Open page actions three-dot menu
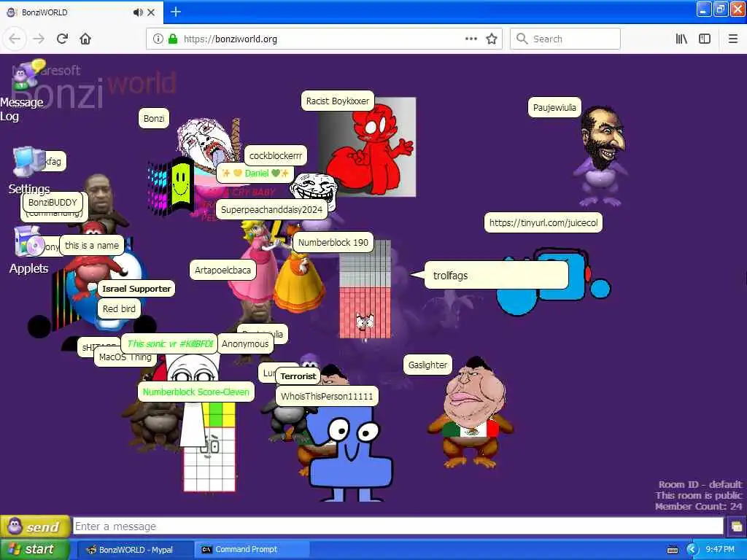The image size is (747, 560). coord(471,39)
